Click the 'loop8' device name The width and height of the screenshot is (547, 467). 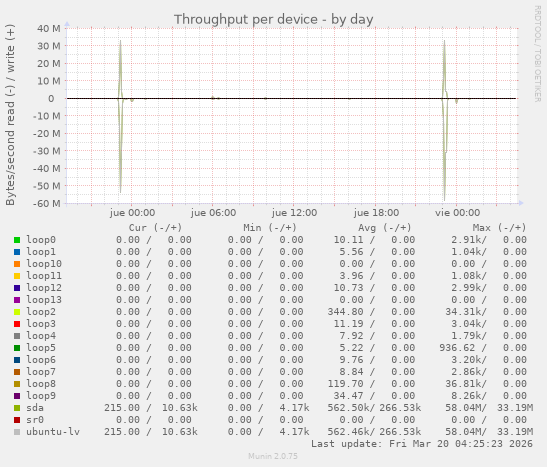41,384
